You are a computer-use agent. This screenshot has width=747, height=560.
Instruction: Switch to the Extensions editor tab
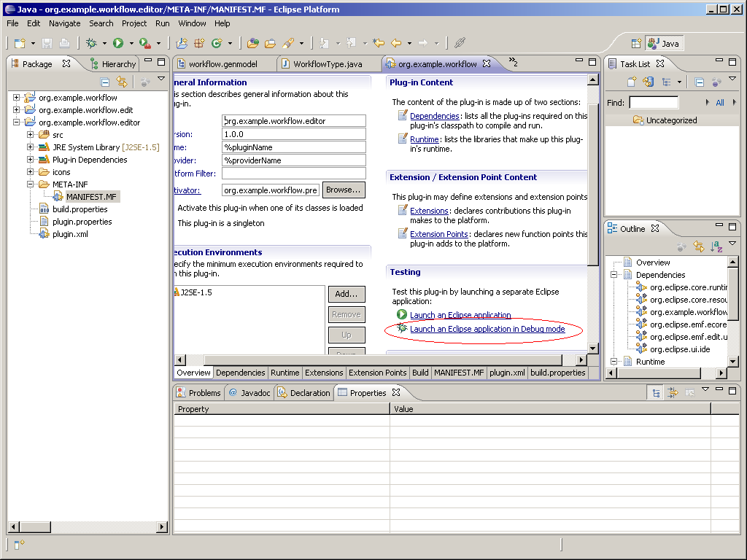[x=324, y=373]
